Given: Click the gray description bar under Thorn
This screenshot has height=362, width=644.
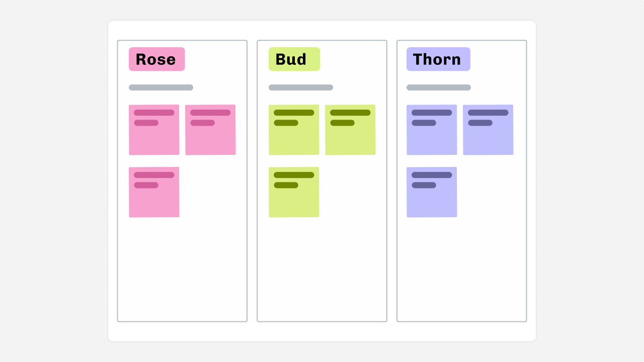Looking at the screenshot, I should (x=439, y=87).
